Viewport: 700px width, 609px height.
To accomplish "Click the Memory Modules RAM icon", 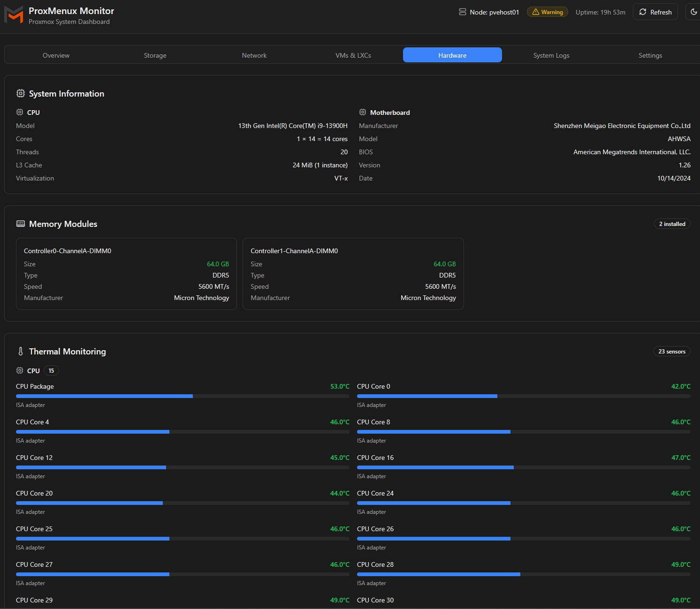I will [21, 224].
